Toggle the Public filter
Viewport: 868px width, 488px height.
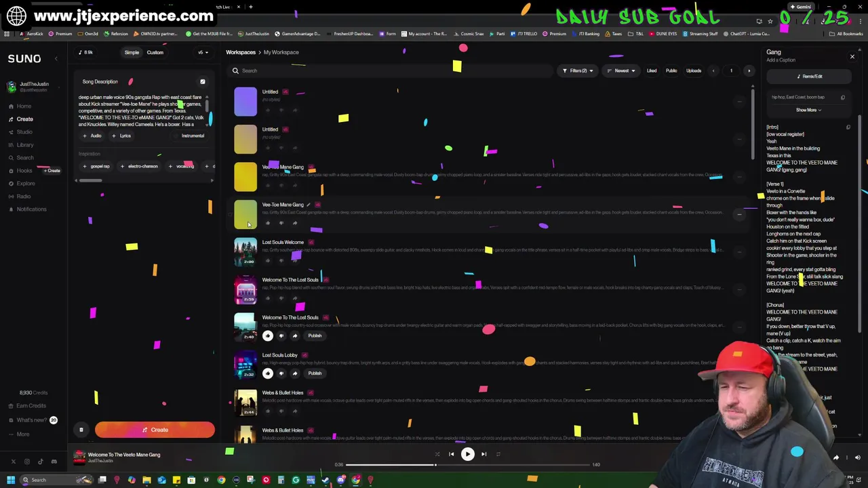click(671, 70)
